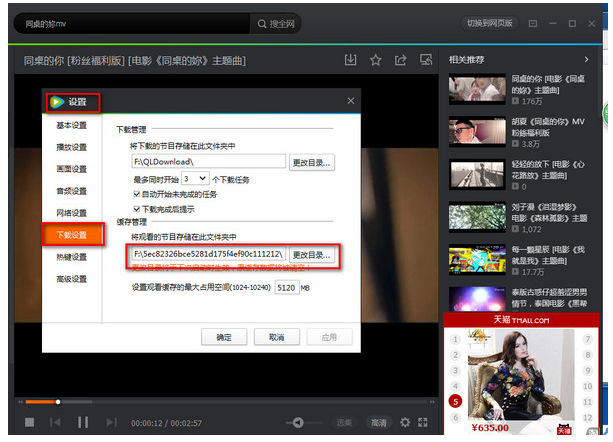Open thumbnail for 胡夏《同桌的你》MV

(477, 132)
